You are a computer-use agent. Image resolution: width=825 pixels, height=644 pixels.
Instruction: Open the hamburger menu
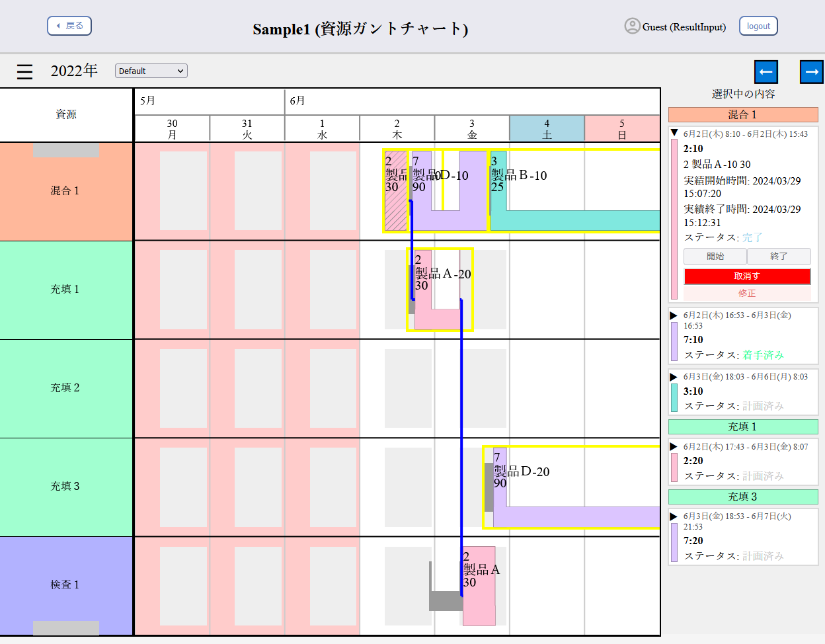pyautogui.click(x=24, y=71)
